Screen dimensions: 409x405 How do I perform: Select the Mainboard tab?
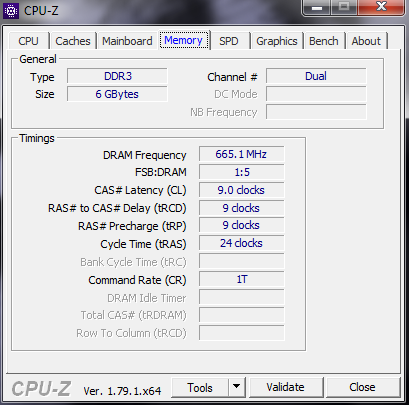[127, 41]
